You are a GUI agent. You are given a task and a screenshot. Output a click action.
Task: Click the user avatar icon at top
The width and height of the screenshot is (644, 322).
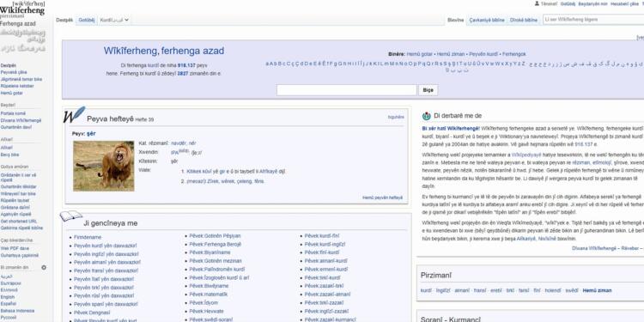coord(537,3)
